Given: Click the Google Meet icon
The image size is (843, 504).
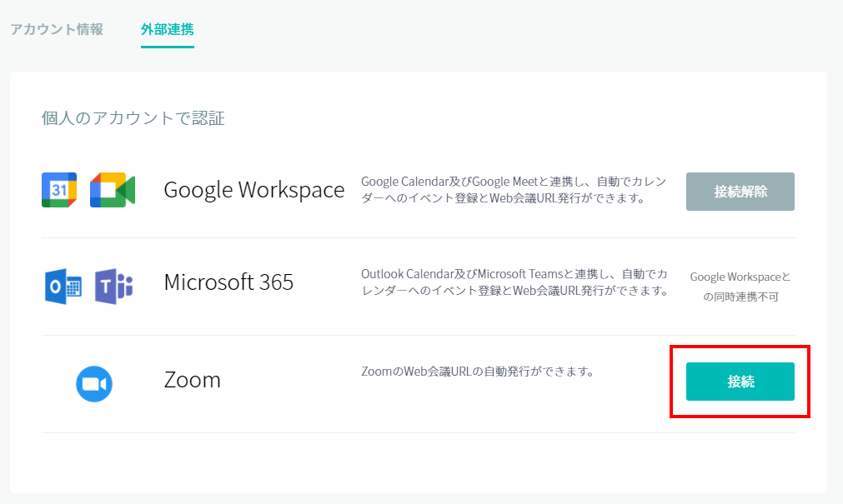Looking at the screenshot, I should pos(113,190).
